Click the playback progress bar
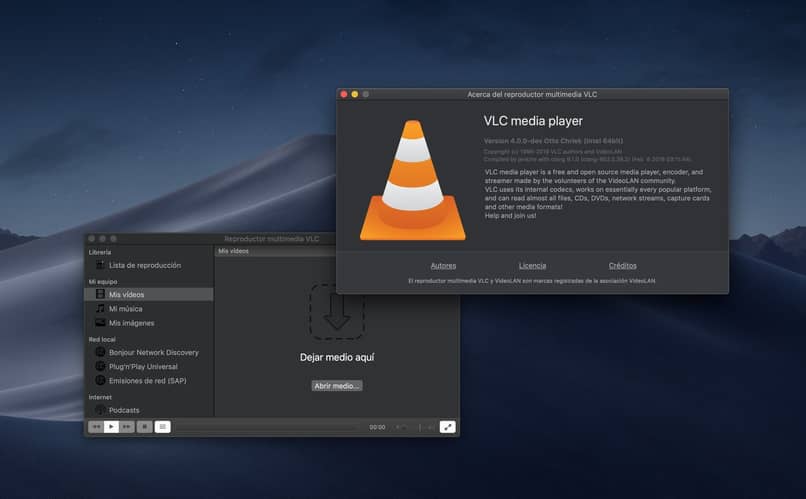Image resolution: width=806 pixels, height=499 pixels. click(267, 427)
